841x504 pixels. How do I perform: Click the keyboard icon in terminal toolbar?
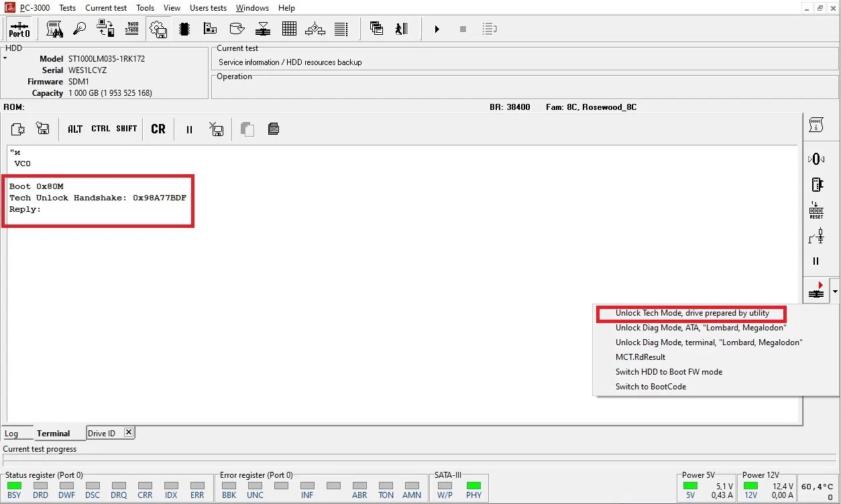click(x=274, y=129)
